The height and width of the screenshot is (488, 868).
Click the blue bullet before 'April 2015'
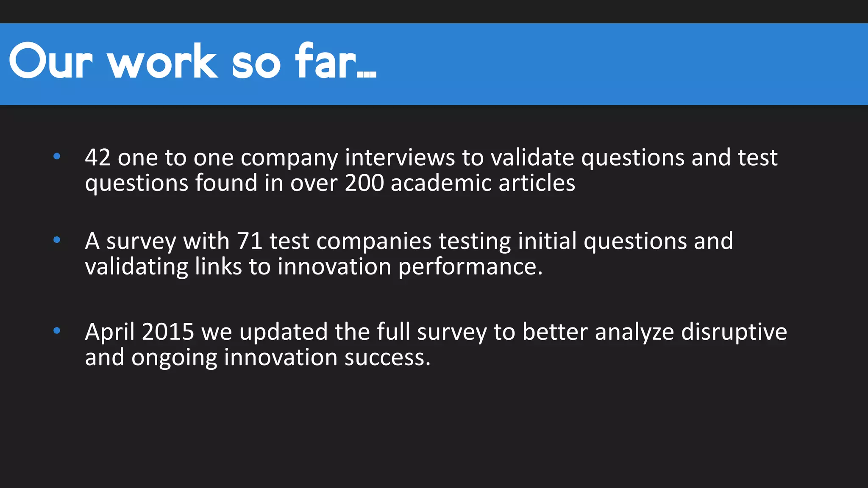(57, 331)
